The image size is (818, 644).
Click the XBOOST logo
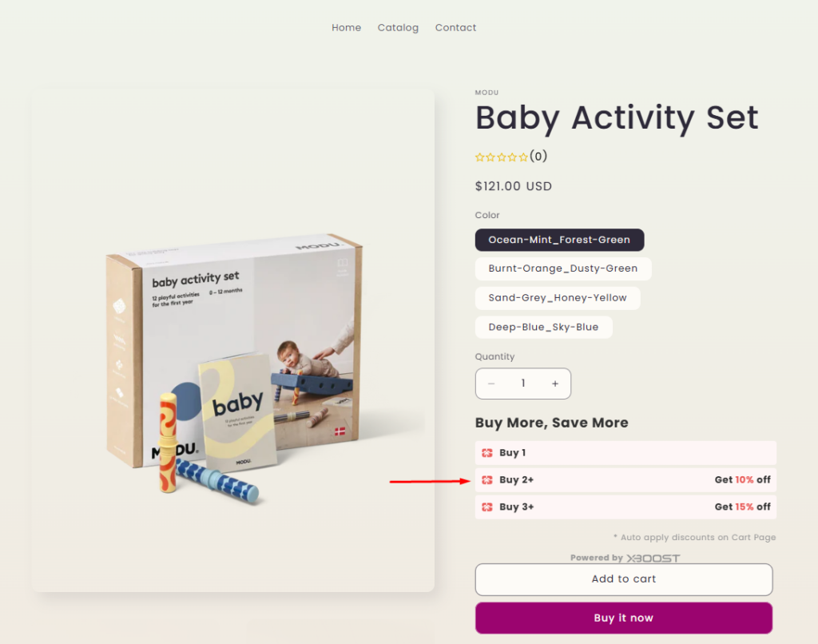tap(653, 558)
